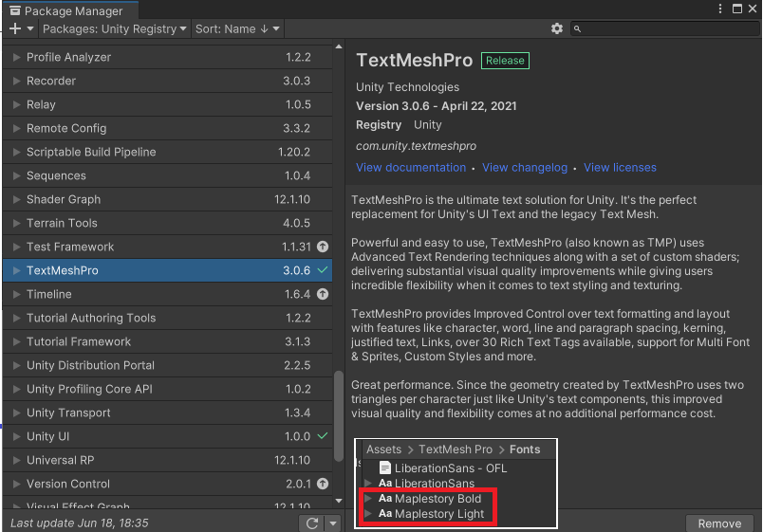This screenshot has width=763, height=532.
Task: Select the Tutorial Framework package
Action: (167, 341)
